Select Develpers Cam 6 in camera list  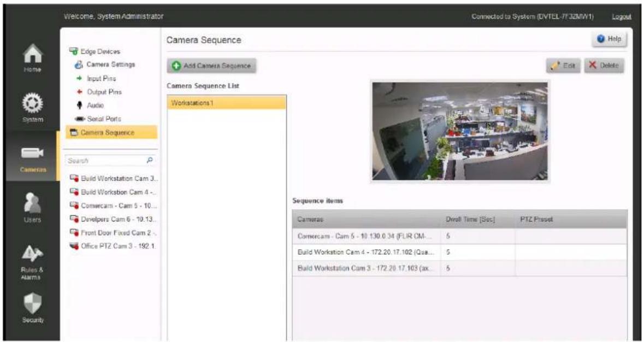114,219
